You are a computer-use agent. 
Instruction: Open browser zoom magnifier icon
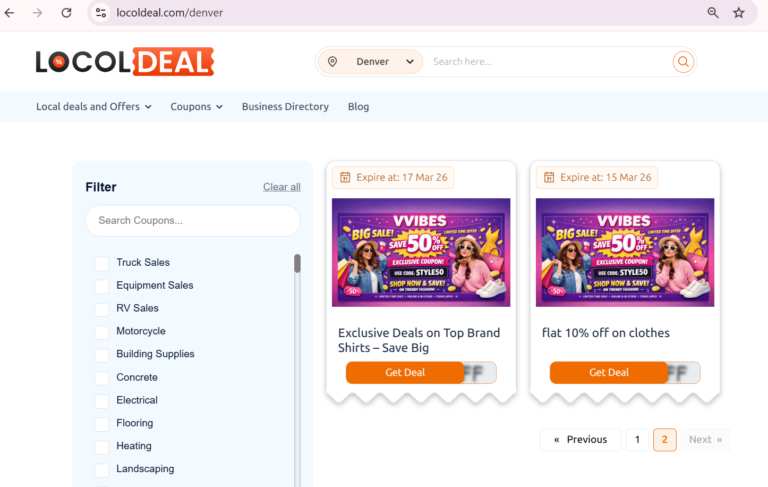point(713,13)
